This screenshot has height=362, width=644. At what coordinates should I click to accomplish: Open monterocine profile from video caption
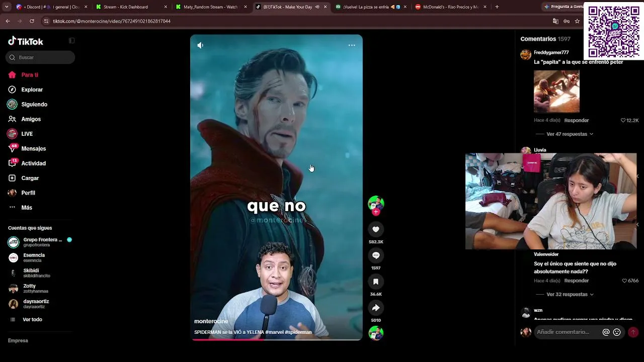click(211, 321)
